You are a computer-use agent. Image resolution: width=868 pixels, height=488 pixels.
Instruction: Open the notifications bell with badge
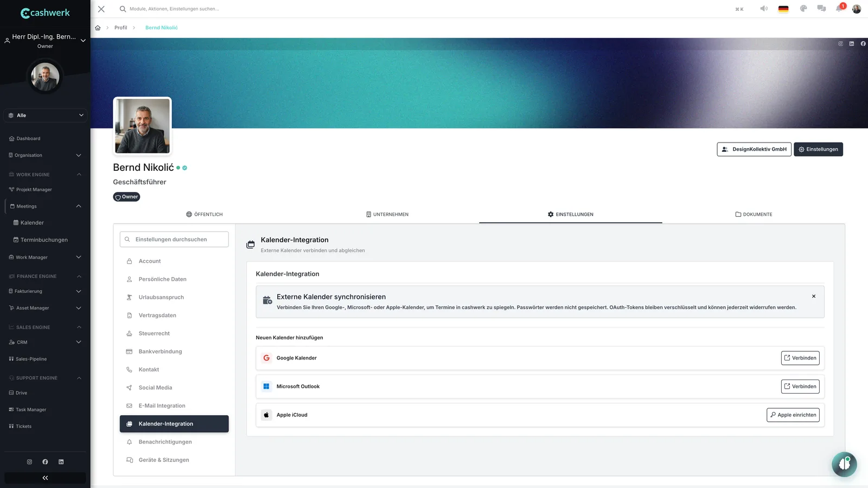click(x=840, y=8)
